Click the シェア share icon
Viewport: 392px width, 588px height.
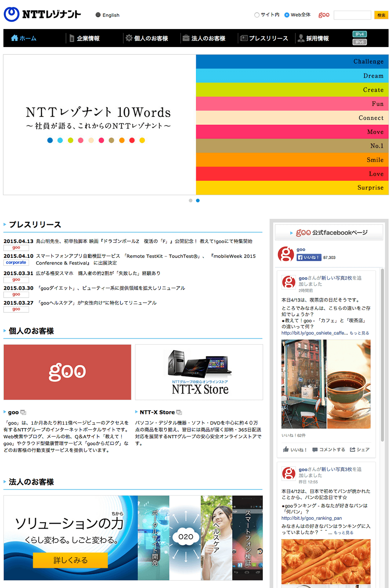click(352, 450)
